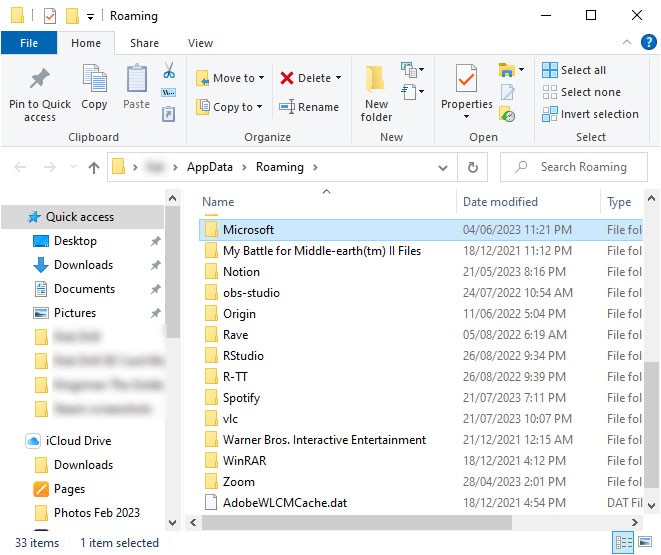Open the Copy to dropdown
The height and width of the screenshot is (555, 661).
click(230, 107)
